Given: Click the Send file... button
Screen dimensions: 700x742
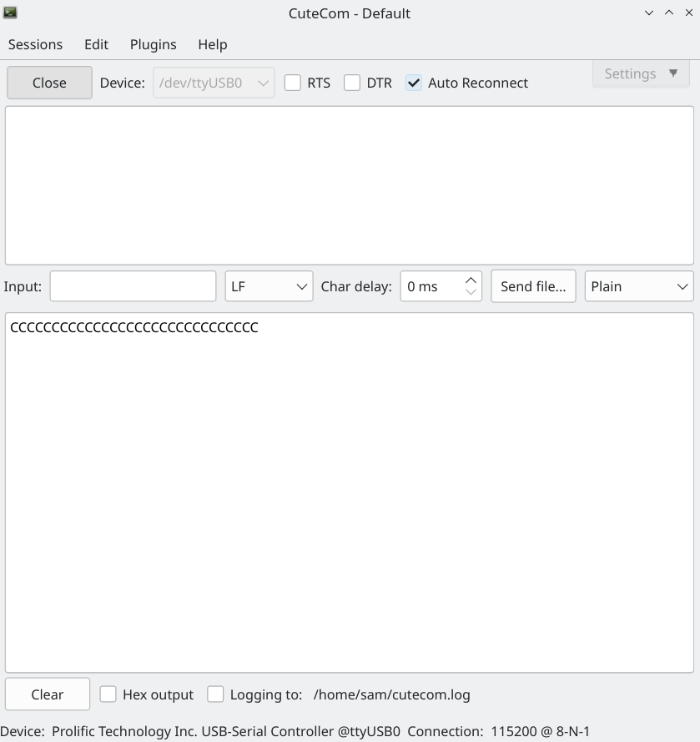Looking at the screenshot, I should 533,286.
